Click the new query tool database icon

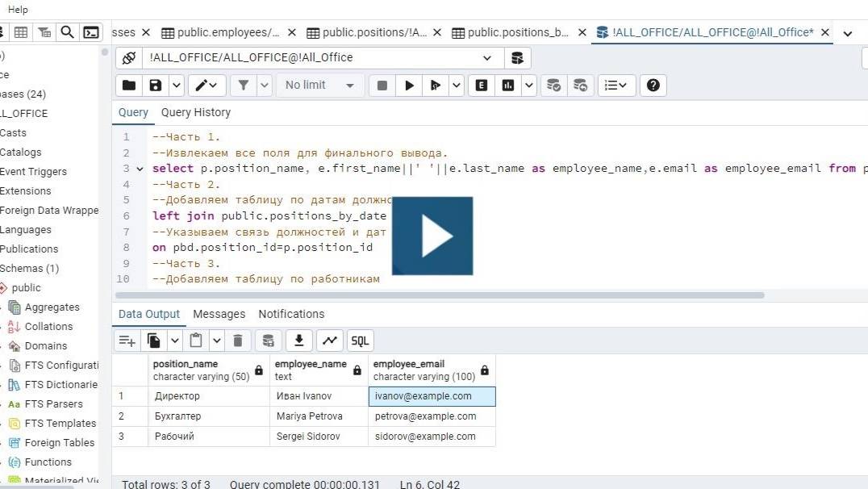[x=518, y=57]
